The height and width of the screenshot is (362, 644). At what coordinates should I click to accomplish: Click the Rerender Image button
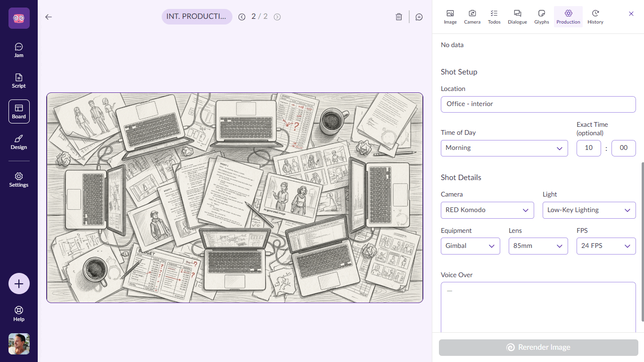click(x=538, y=347)
